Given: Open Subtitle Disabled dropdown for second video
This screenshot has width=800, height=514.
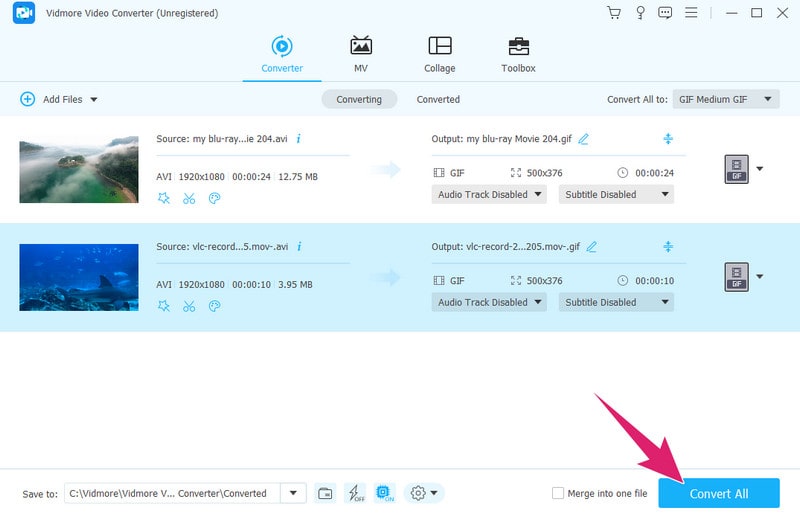Looking at the screenshot, I should coord(616,302).
